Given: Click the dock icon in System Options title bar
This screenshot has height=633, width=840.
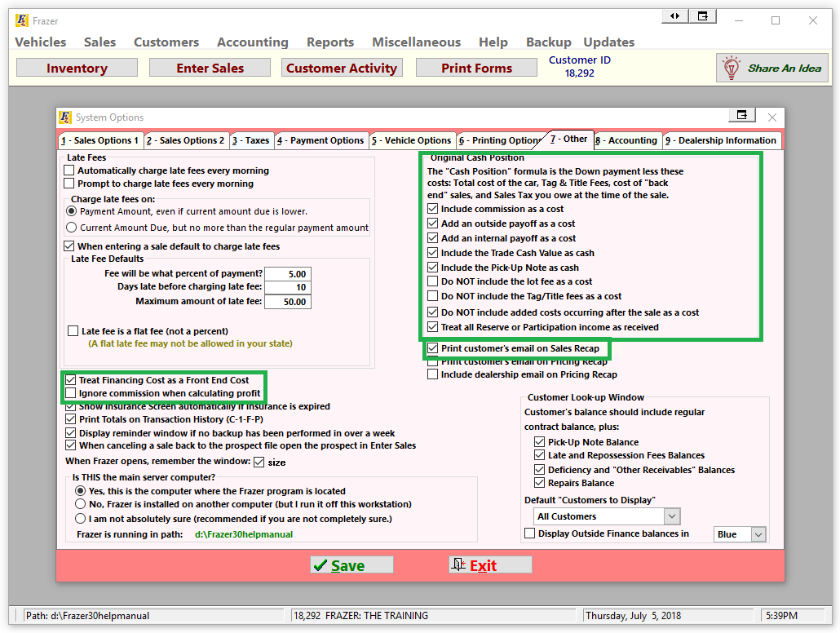Looking at the screenshot, I should pyautogui.click(x=742, y=115).
